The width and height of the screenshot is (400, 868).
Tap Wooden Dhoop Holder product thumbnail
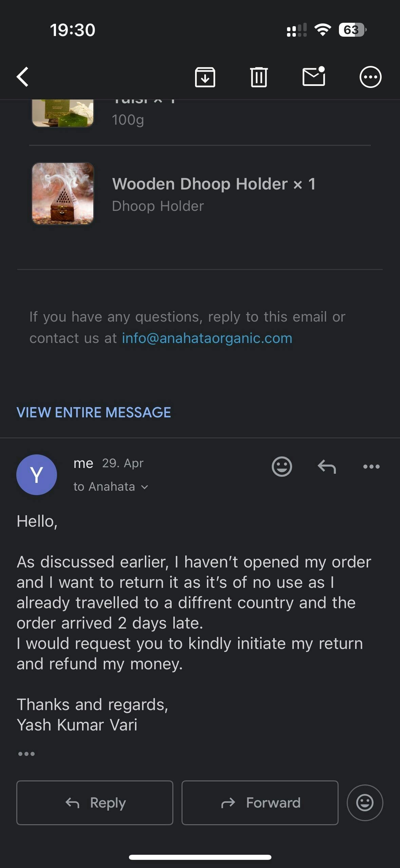(63, 193)
